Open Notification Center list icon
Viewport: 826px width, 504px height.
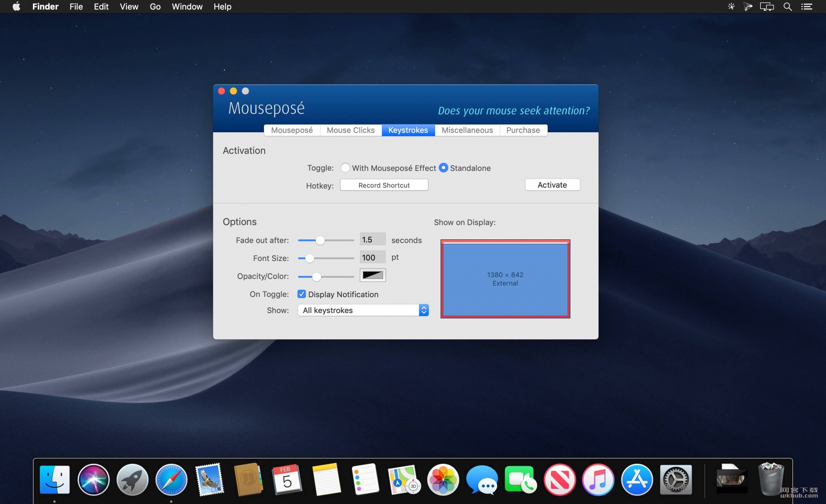(x=807, y=6)
